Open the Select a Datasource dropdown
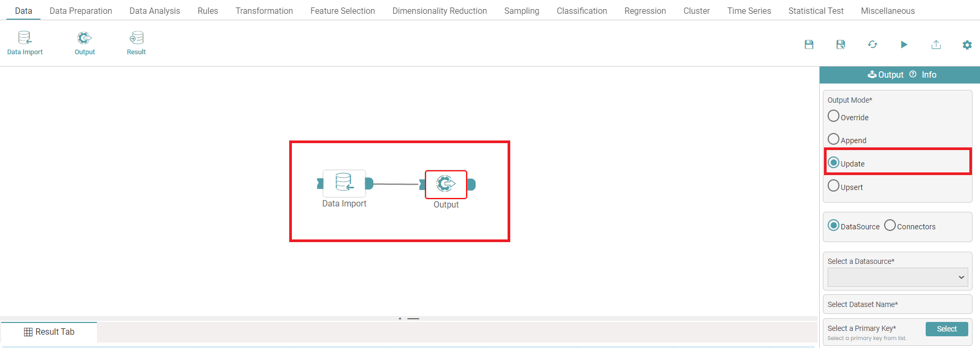The width and height of the screenshot is (980, 348). [x=897, y=277]
